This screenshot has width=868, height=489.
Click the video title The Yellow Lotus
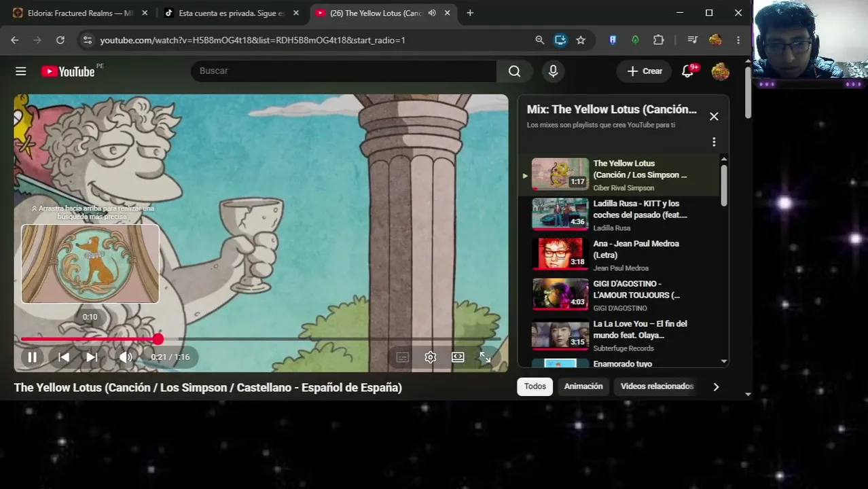[x=208, y=388]
